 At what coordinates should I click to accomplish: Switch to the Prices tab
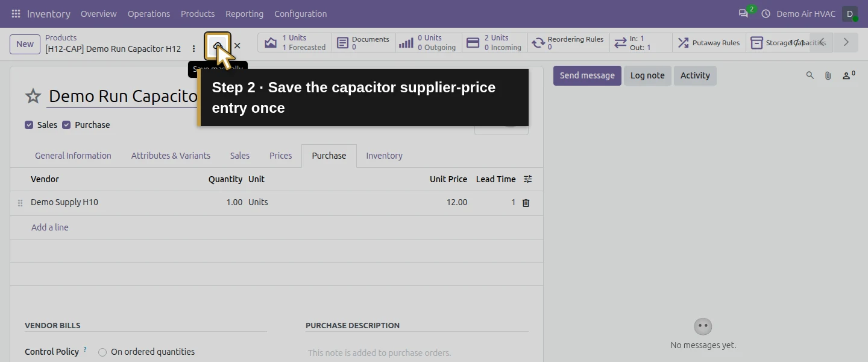click(x=280, y=156)
